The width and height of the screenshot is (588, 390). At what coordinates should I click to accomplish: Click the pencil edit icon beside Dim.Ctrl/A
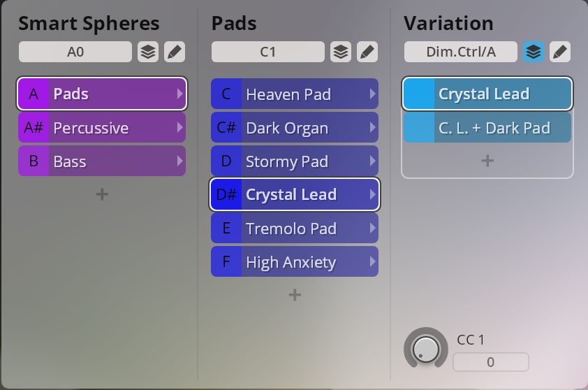(560, 52)
